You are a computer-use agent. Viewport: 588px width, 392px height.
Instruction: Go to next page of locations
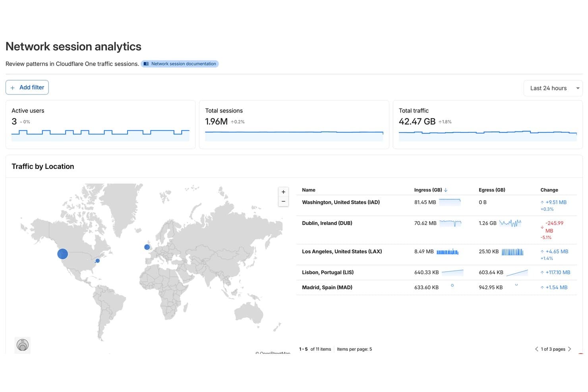pyautogui.click(x=569, y=349)
